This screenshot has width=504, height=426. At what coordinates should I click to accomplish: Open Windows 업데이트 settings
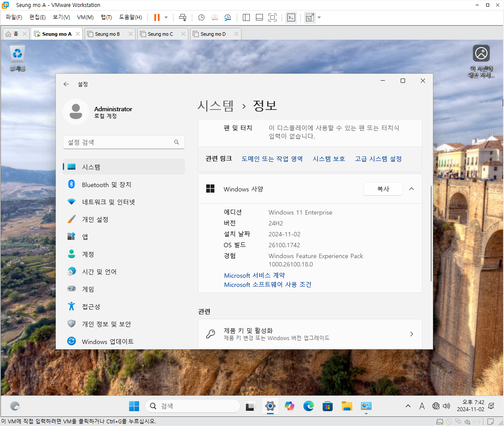(124, 341)
